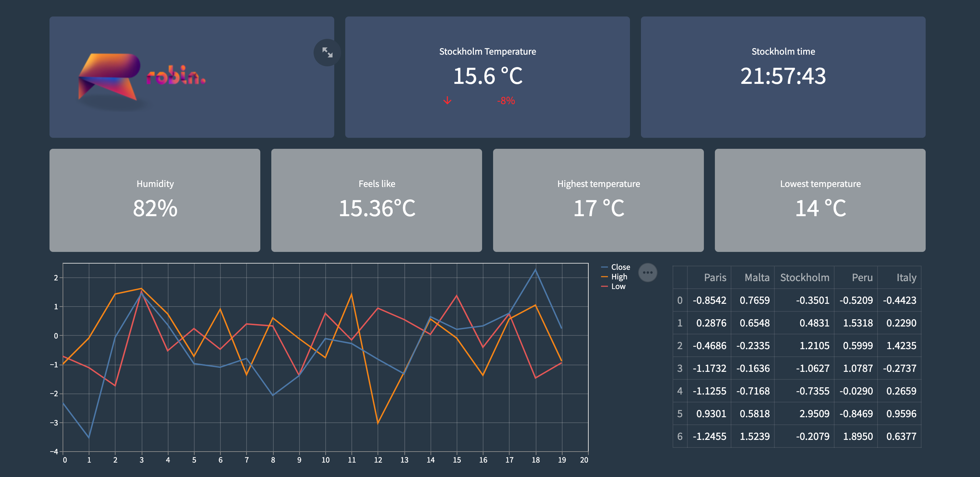Click the Peru column header
The height and width of the screenshot is (477, 980).
(862, 278)
